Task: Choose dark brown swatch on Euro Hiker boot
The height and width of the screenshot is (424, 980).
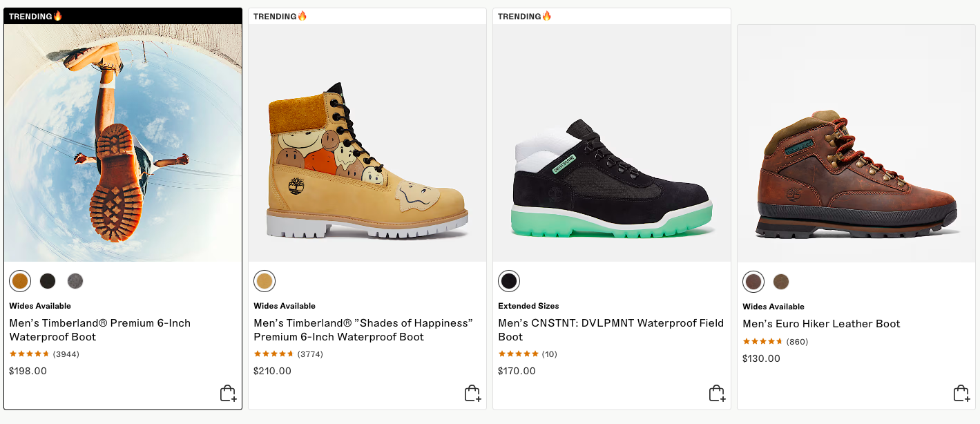Action: point(753,282)
